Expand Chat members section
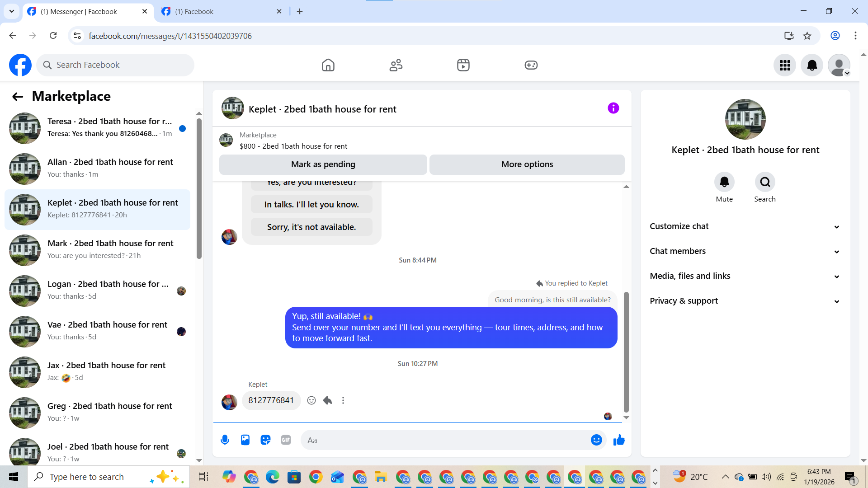The height and width of the screenshot is (488, 868). (745, 251)
